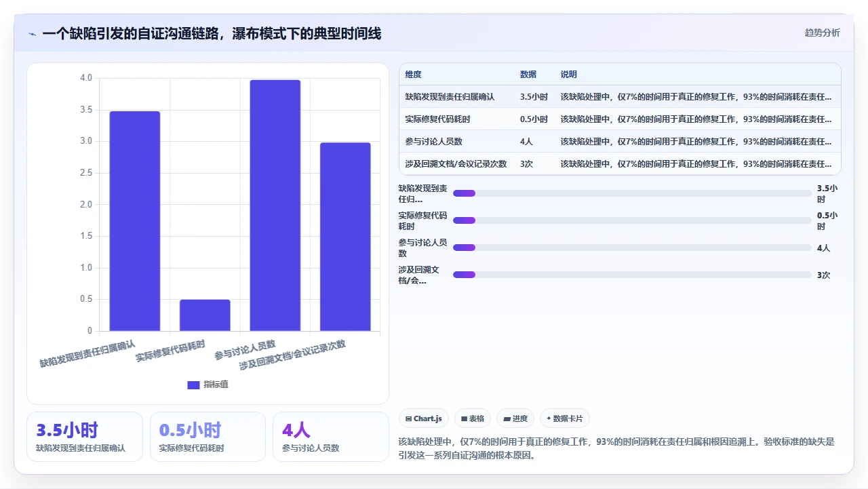Screen dimensions: 868x489
Task: Click the 表格 tag chip
Action: (x=473, y=418)
